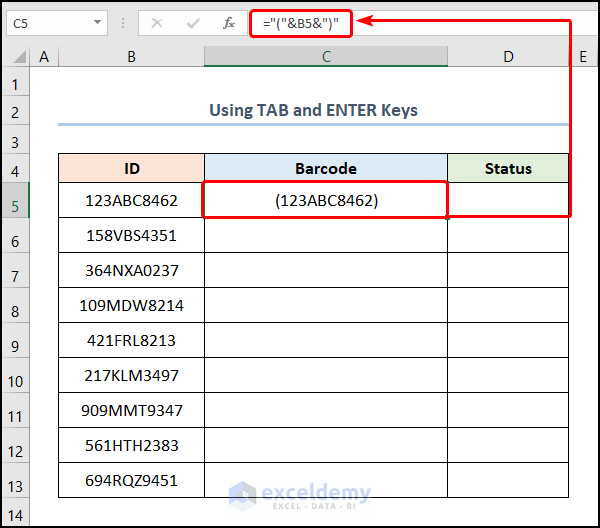Image resolution: width=600 pixels, height=528 pixels.
Task: Select column C header
Action: click(x=326, y=57)
